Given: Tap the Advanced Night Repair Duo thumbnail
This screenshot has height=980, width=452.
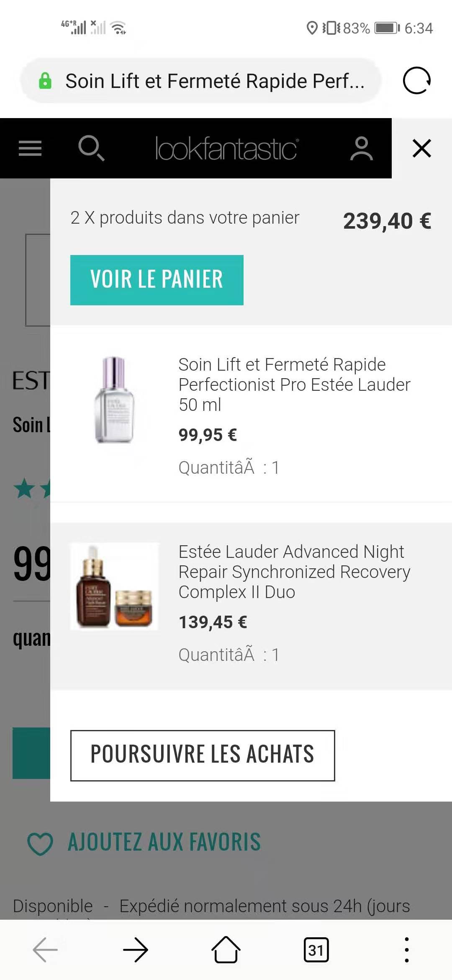Looking at the screenshot, I should pyautogui.click(x=114, y=586).
